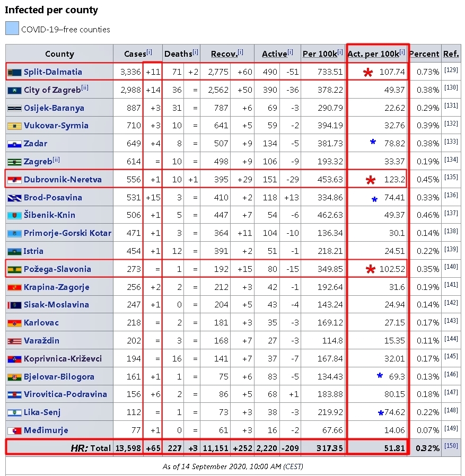Click the Zagreb county flag icon
Image resolution: width=465 pixels, height=476 pixels.
point(14,162)
